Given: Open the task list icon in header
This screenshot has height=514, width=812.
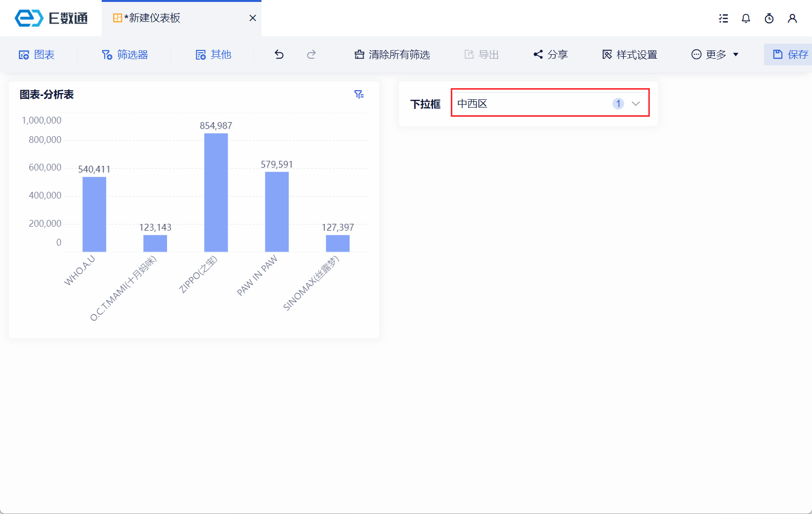Looking at the screenshot, I should tap(723, 18).
